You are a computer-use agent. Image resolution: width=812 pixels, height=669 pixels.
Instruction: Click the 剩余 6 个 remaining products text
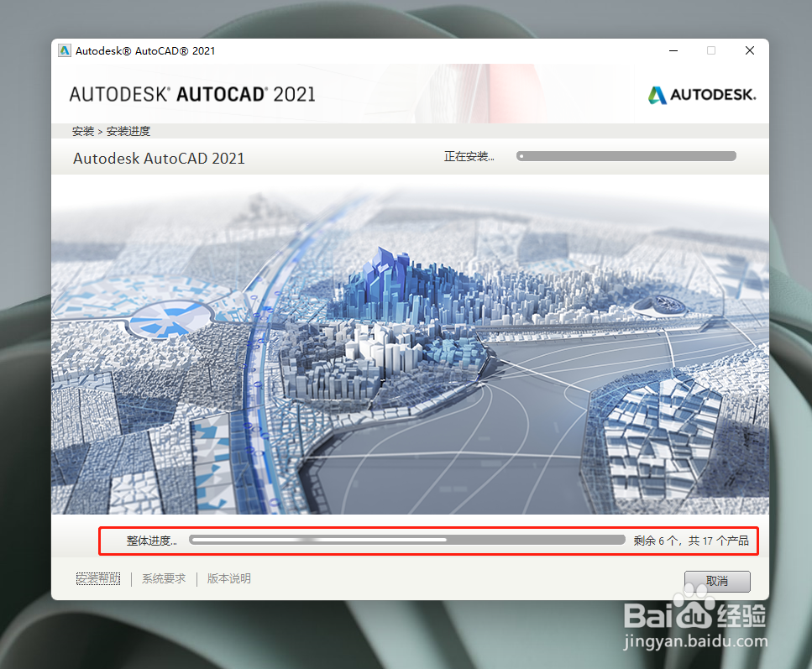coord(692,541)
